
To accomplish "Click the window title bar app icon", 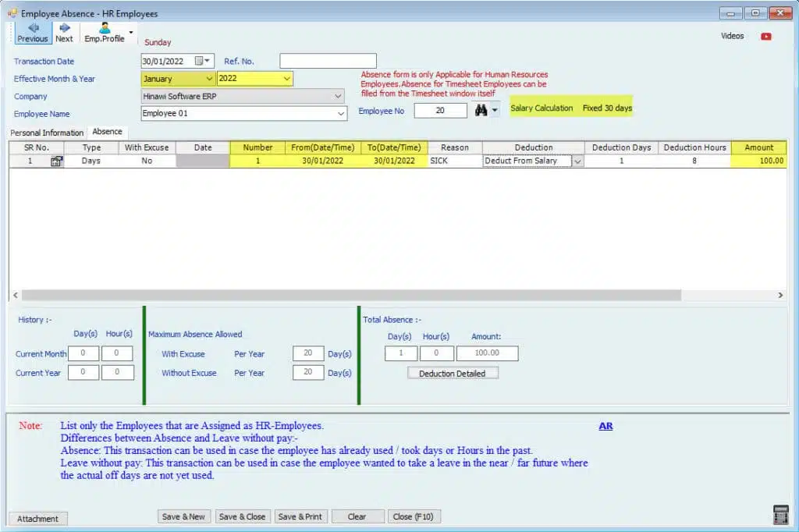I will (12, 13).
